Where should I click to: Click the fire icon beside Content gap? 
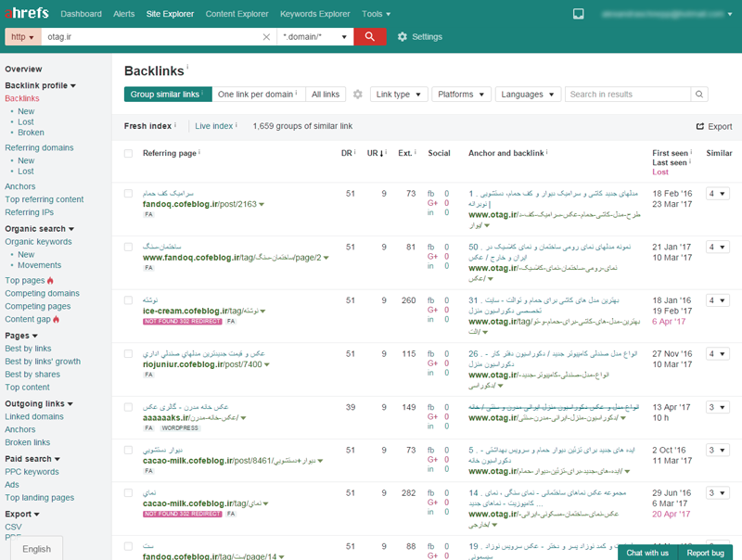pyautogui.click(x=57, y=319)
